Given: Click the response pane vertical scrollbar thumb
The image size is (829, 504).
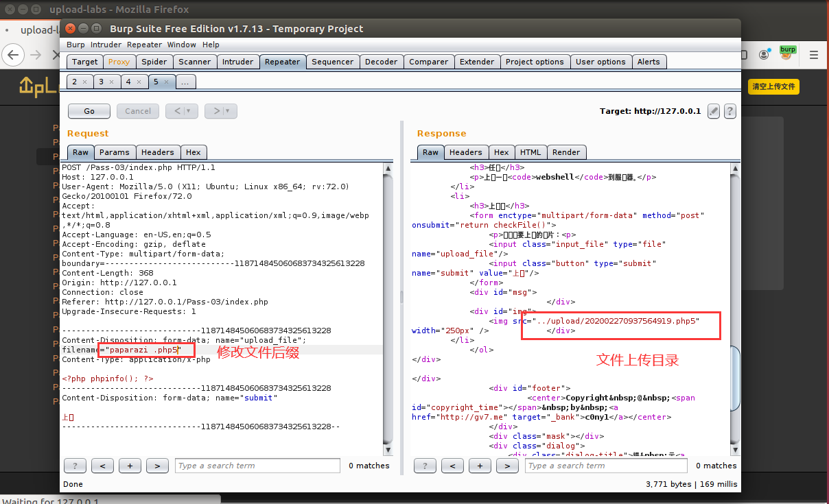Looking at the screenshot, I should (x=736, y=380).
